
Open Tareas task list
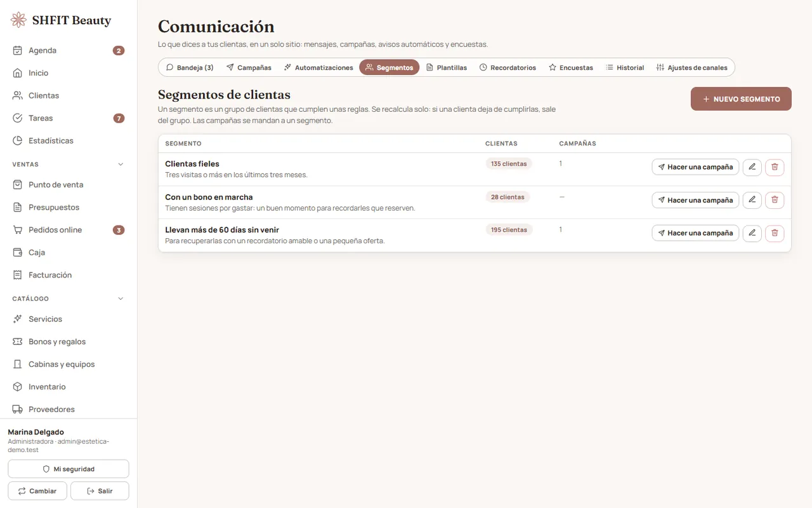69,118
